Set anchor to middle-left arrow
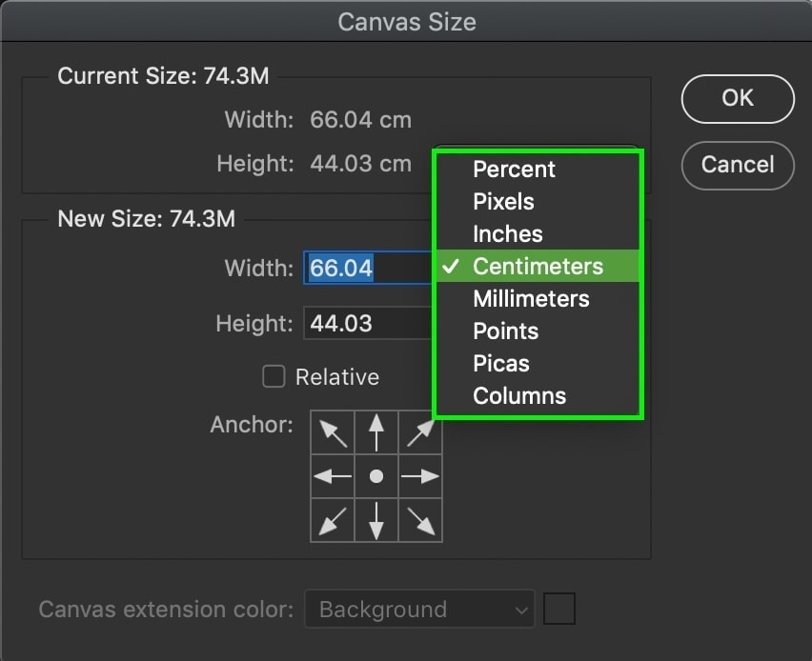Viewport: 812px width, 661px height. 333,476
